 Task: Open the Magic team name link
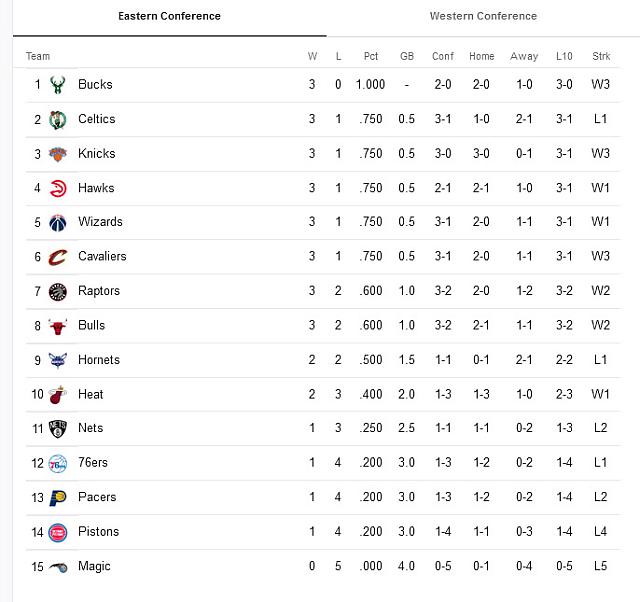[94, 566]
